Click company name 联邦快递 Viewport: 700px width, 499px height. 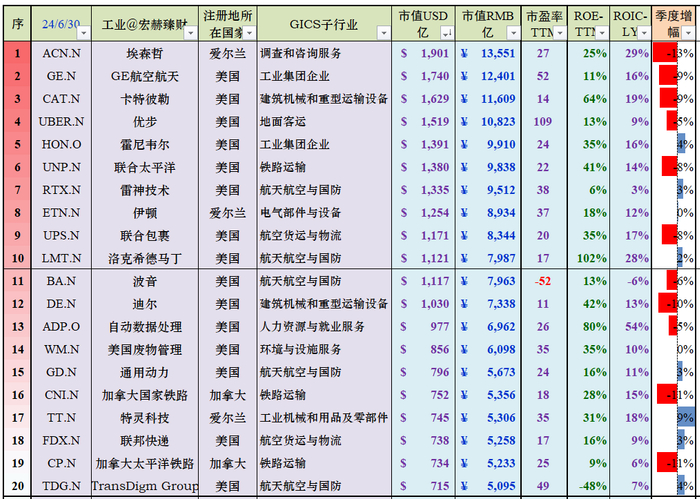pos(145,441)
